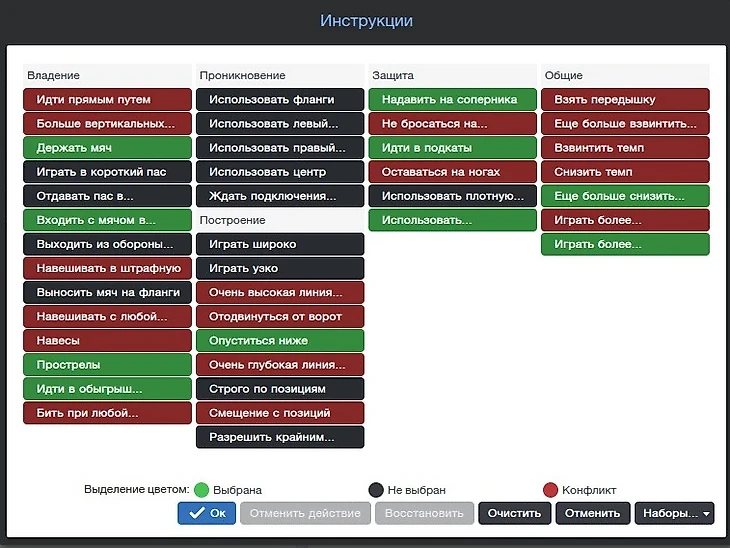This screenshot has height=548, width=730.
Task: Click the 'Выделение цветом:' label
Action: pyautogui.click(x=136, y=489)
